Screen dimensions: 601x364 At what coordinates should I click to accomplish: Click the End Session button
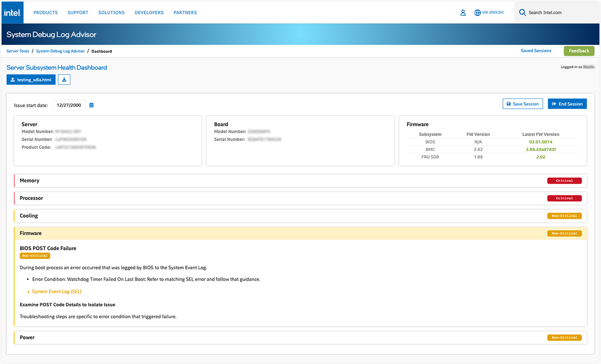568,104
